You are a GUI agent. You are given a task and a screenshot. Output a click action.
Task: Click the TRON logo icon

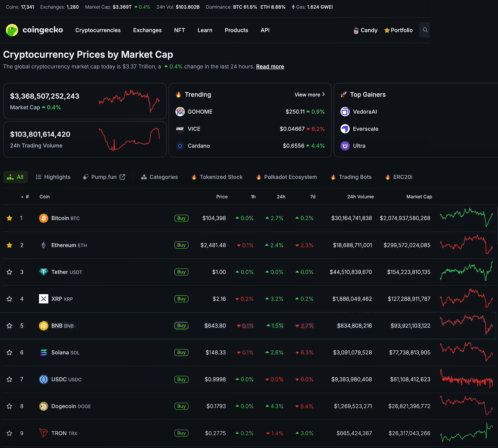click(43, 433)
